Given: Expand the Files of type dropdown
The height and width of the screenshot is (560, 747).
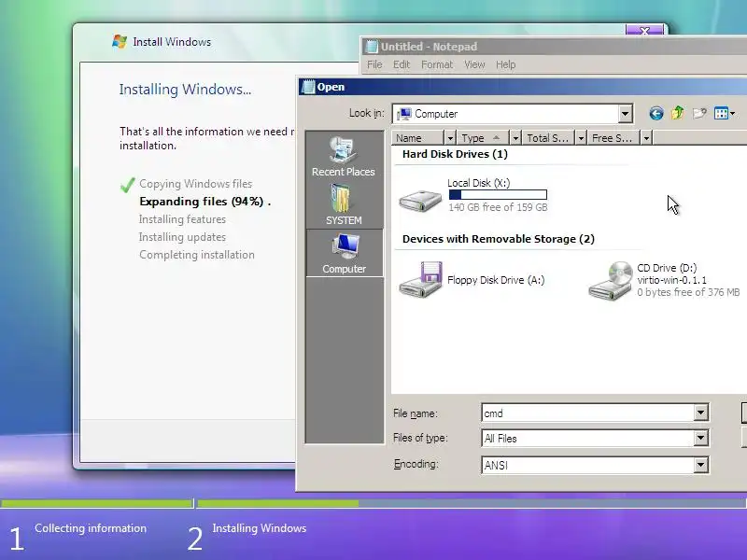Looking at the screenshot, I should coord(701,438).
